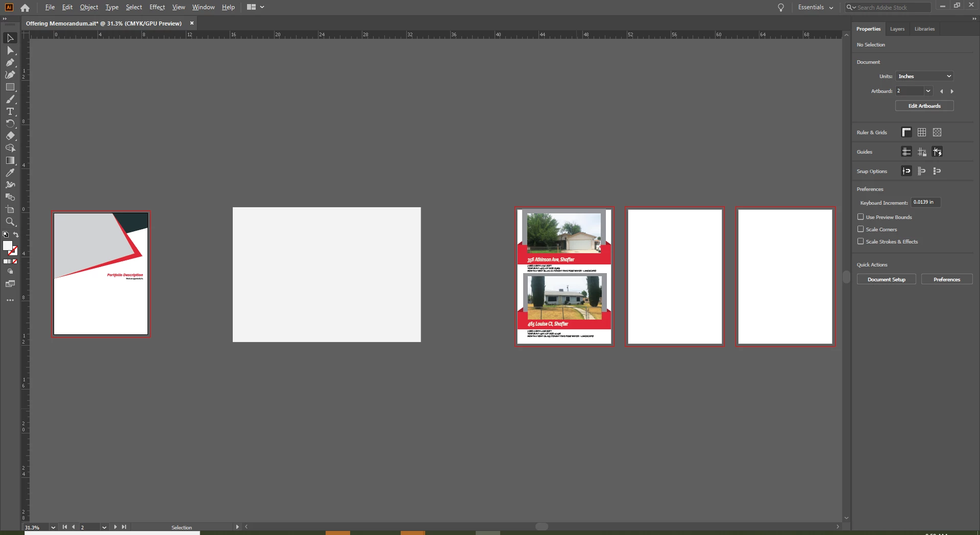Enable Scale Corners checkbox
Viewport: 980px width, 535px height.
click(861, 229)
